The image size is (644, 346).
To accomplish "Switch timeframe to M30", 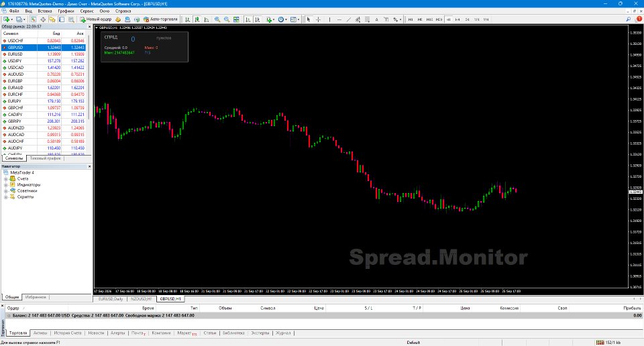I will (x=439, y=19).
